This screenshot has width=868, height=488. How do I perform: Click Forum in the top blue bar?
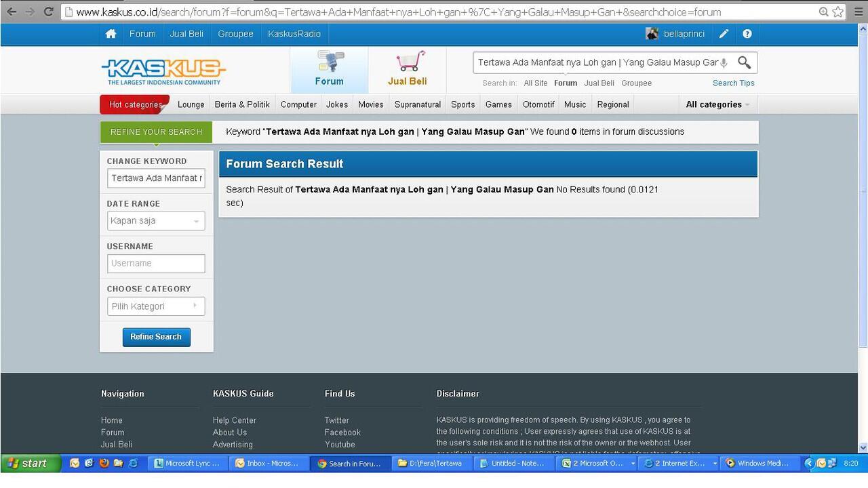click(142, 34)
